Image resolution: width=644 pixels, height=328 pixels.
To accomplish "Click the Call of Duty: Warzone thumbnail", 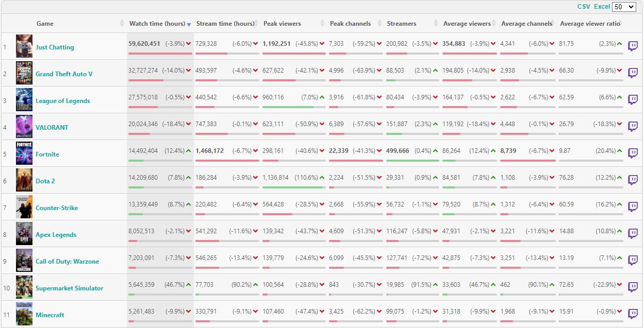I will click(x=24, y=261).
